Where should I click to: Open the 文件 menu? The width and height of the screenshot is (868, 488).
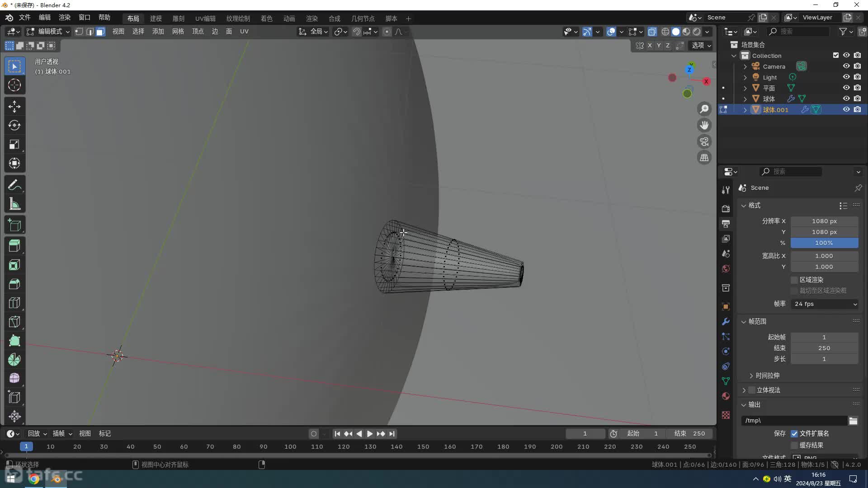[x=24, y=18]
